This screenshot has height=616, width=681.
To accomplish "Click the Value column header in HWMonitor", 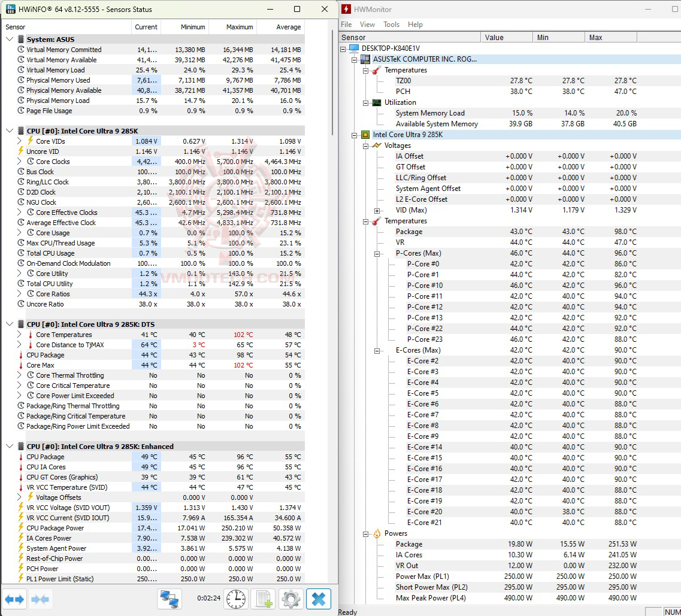I will tap(507, 37).
